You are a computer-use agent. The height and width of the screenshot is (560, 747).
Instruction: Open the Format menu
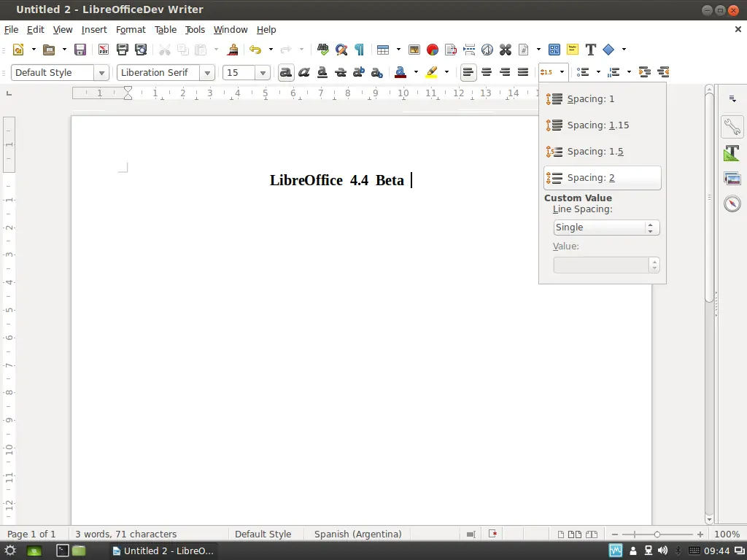[131, 29]
